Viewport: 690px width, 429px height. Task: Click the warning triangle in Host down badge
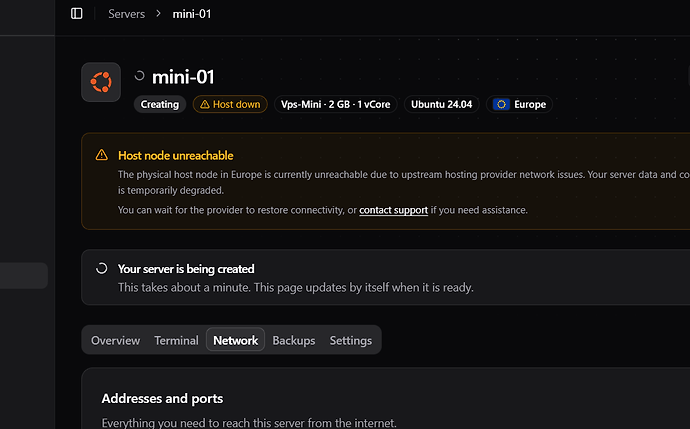[x=205, y=104]
